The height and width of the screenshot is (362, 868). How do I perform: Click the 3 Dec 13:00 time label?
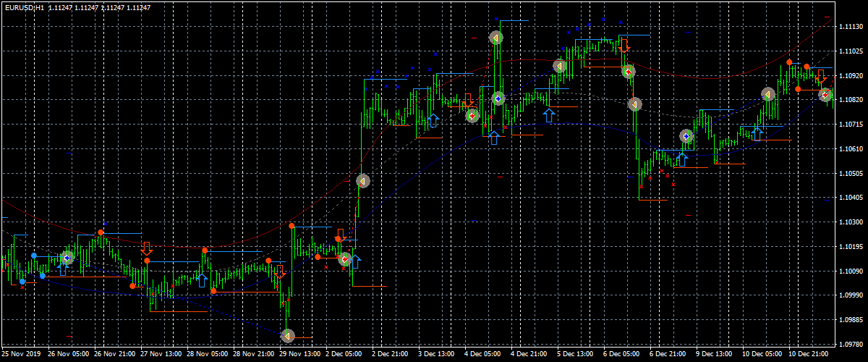[437, 355]
